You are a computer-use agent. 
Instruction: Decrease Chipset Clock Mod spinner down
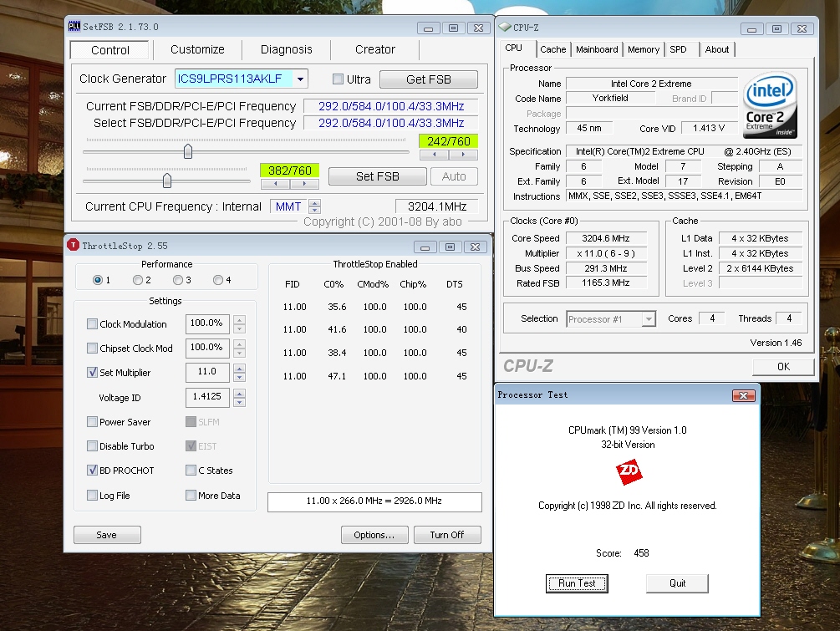240,353
